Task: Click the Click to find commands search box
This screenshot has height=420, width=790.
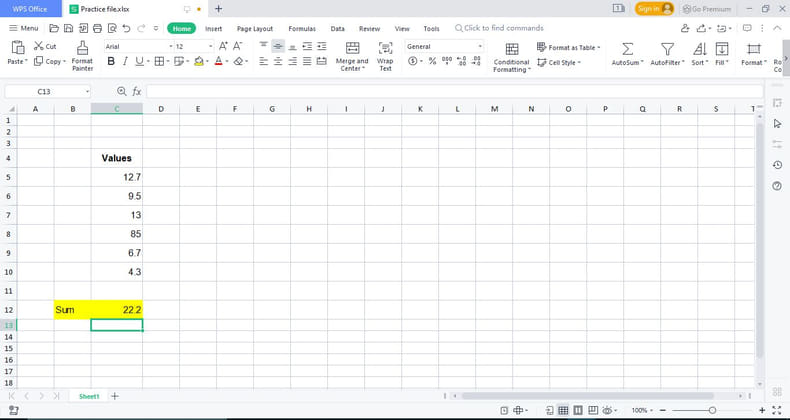Action: 499,28
